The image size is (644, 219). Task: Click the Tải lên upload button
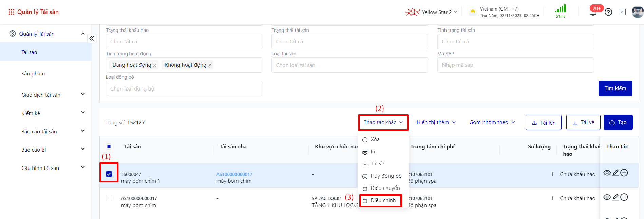click(x=544, y=122)
